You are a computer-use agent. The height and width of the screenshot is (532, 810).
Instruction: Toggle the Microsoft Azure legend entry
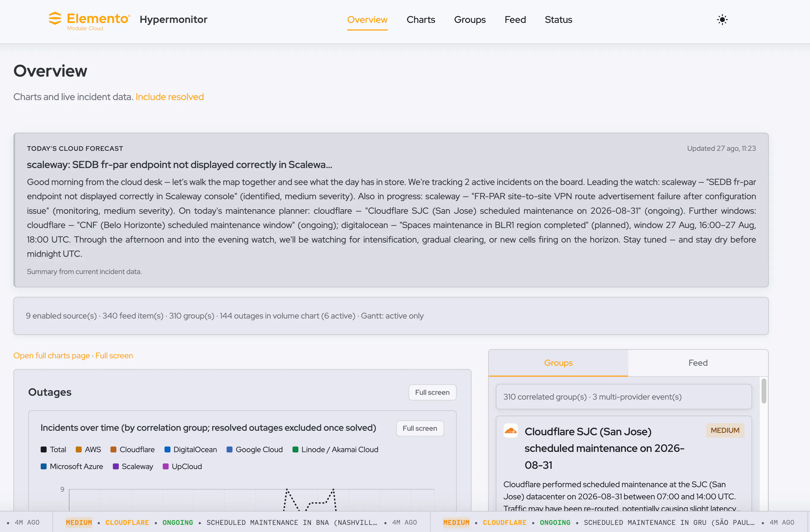click(72, 466)
